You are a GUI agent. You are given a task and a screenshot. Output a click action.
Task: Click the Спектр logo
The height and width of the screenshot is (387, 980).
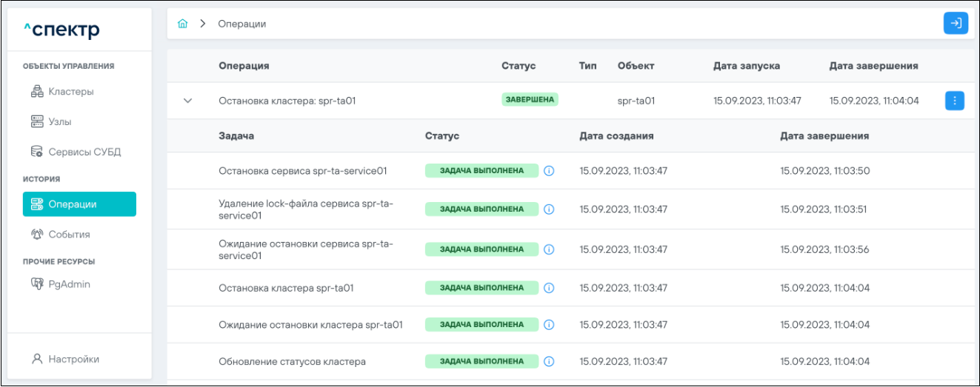pyautogui.click(x=61, y=30)
